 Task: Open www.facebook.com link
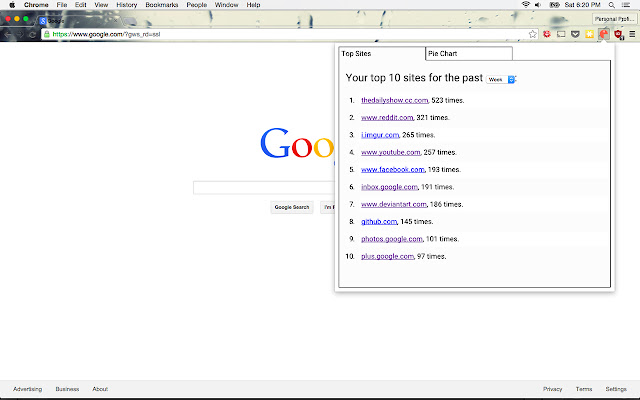pos(393,170)
